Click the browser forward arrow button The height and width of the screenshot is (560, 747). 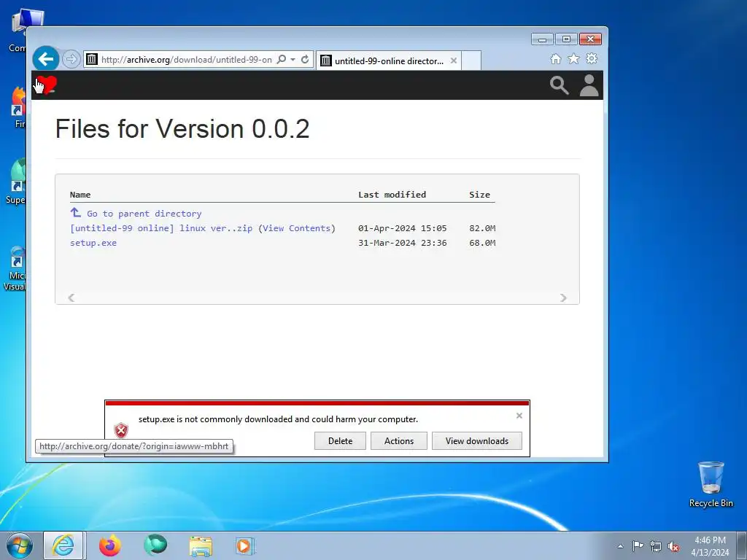[71, 60]
